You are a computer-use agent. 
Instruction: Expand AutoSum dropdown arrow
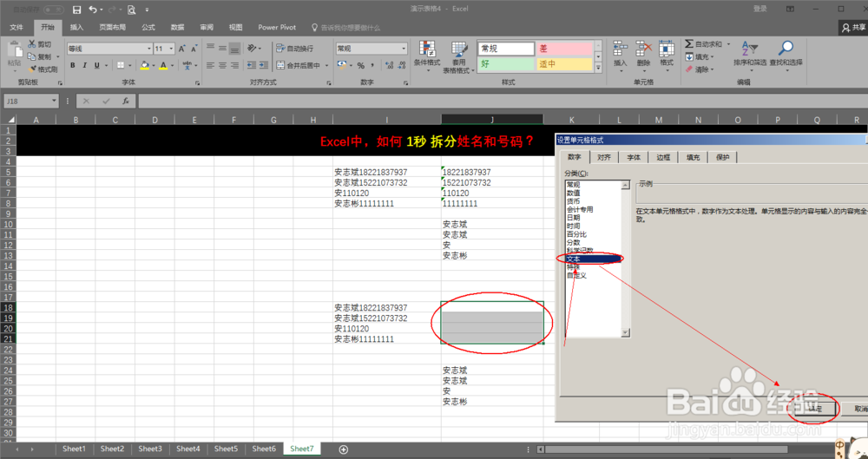728,44
